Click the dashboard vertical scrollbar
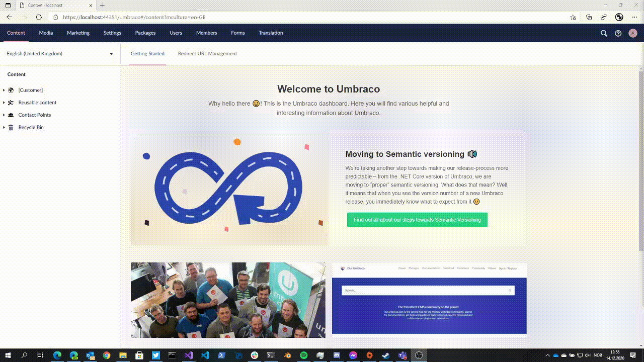Image resolution: width=644 pixels, height=362 pixels. point(641,161)
